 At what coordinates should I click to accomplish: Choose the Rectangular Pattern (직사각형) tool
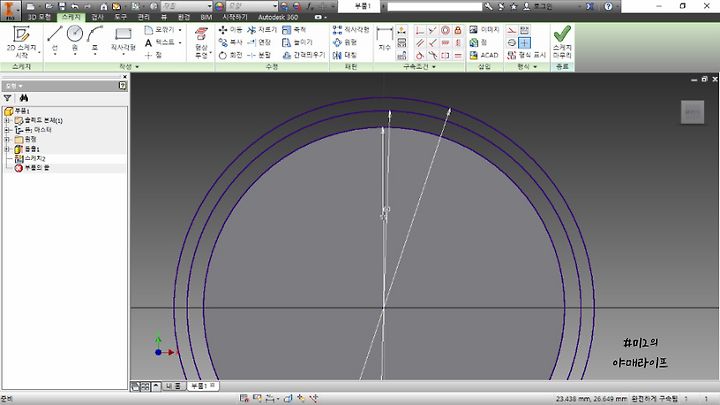point(351,29)
